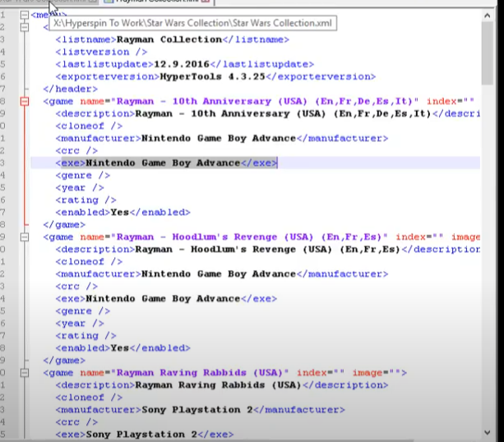
Task: Click the manufacturer Sony Playstation 2 line
Action: pos(200,410)
